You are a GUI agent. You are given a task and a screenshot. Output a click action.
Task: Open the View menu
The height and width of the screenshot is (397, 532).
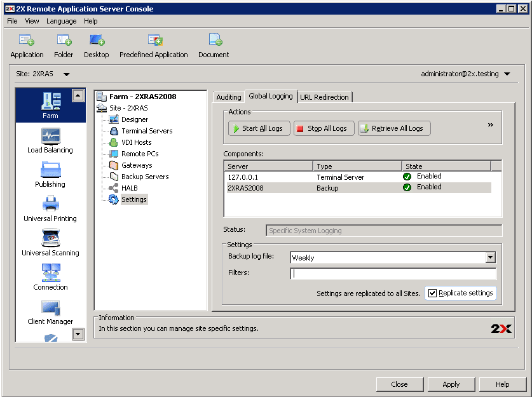click(32, 21)
